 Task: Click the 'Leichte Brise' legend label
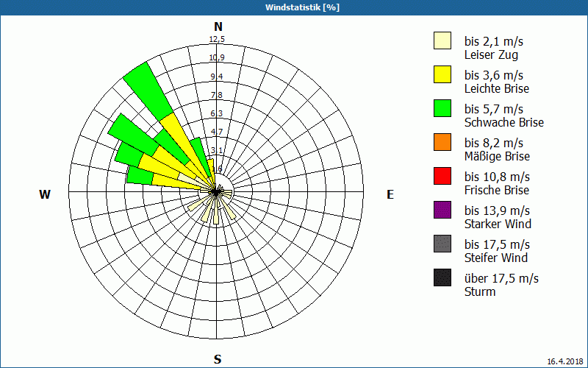pyautogui.click(x=497, y=88)
